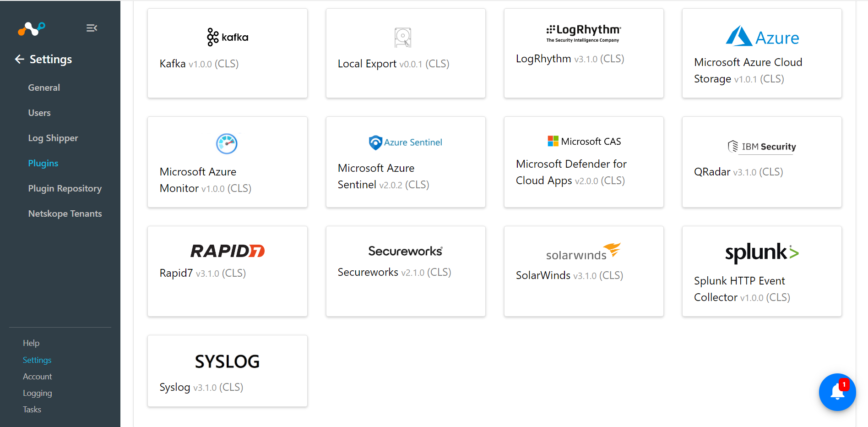Click the Azure Monitor gauge icon

[227, 144]
